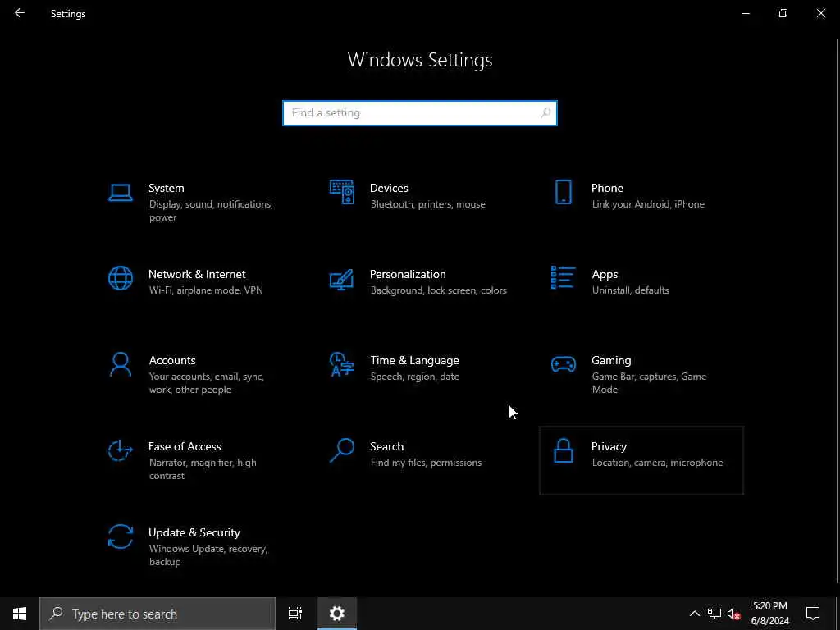Click the taskbar Type here to search box

(157, 614)
